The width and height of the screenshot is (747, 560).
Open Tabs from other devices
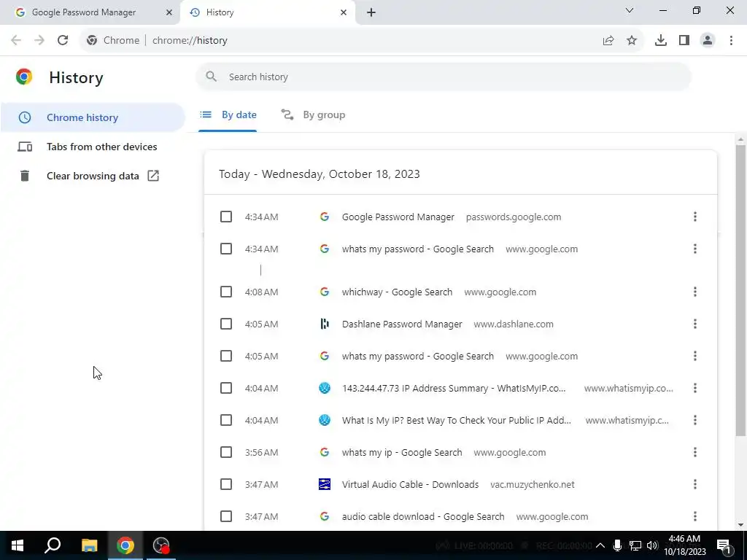click(93, 147)
